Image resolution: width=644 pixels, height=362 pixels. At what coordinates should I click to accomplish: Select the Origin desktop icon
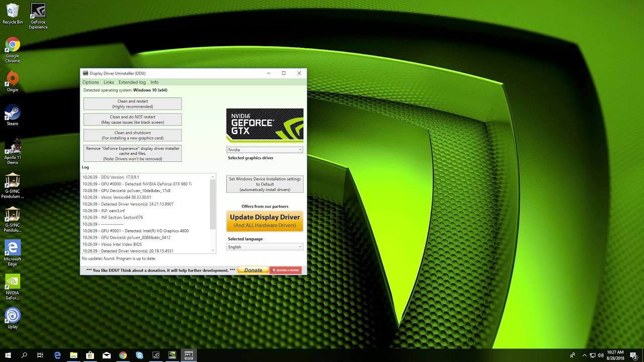click(x=13, y=82)
